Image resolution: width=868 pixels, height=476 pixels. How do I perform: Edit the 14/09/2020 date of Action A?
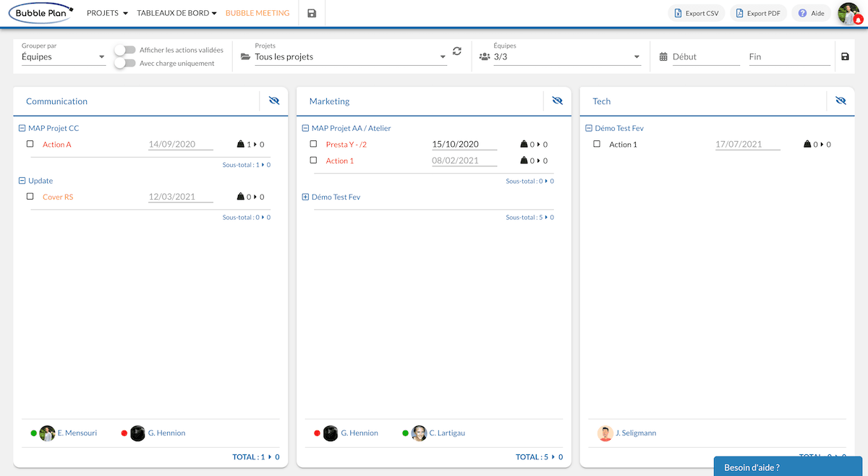(181, 145)
